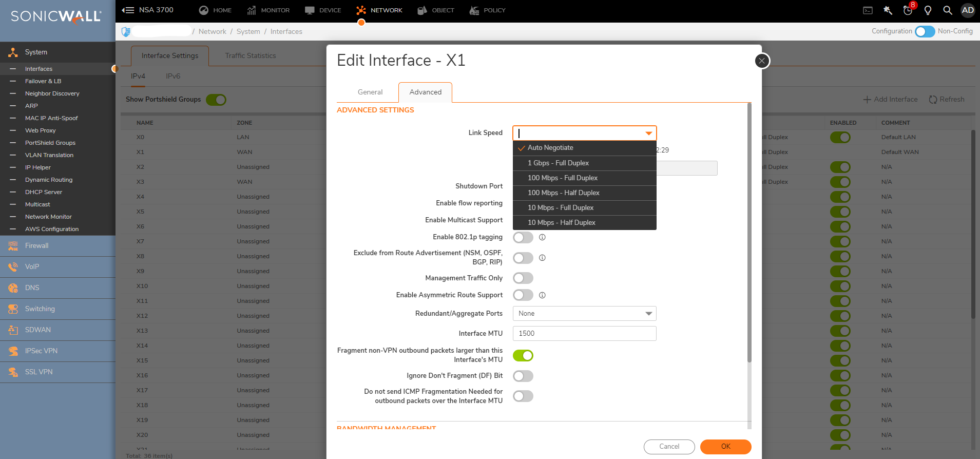Image resolution: width=980 pixels, height=459 pixels.
Task: Switch to the General tab
Action: [x=370, y=92]
